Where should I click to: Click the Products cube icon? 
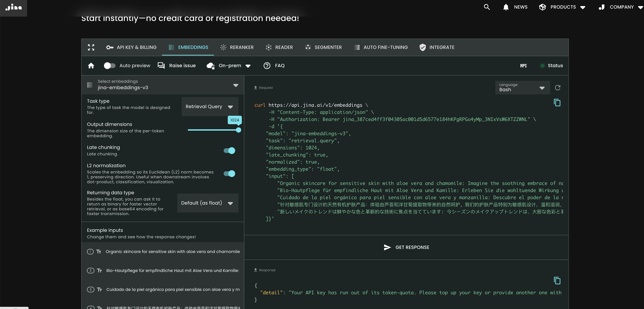point(543,7)
